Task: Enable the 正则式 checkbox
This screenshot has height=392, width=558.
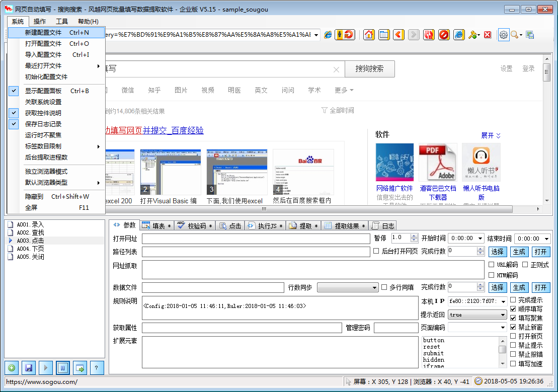Action: (525, 265)
